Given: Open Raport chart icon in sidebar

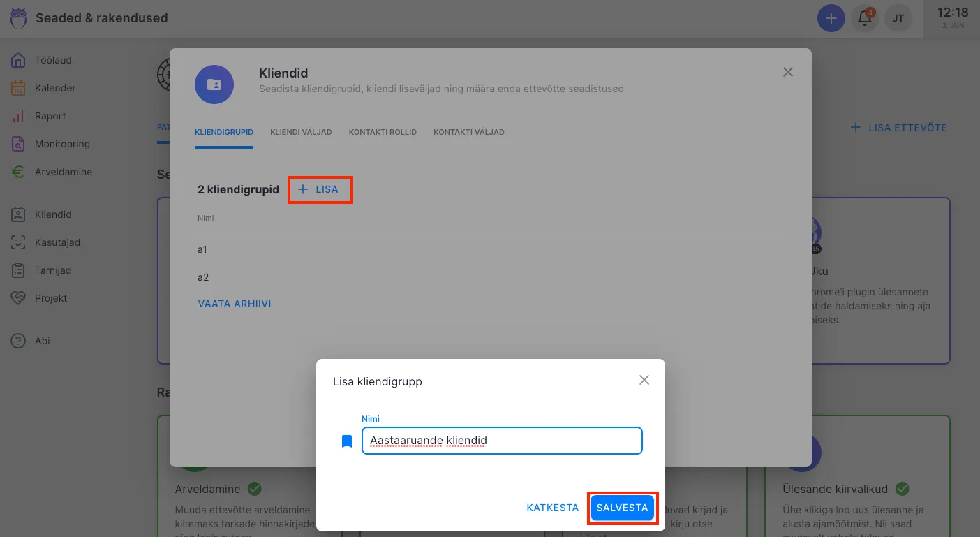Looking at the screenshot, I should click(19, 116).
